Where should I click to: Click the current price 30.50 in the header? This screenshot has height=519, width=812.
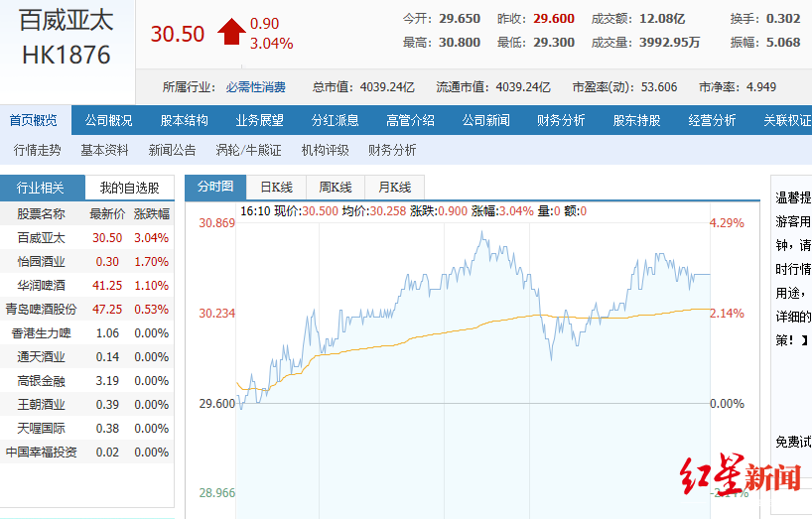[x=178, y=34]
